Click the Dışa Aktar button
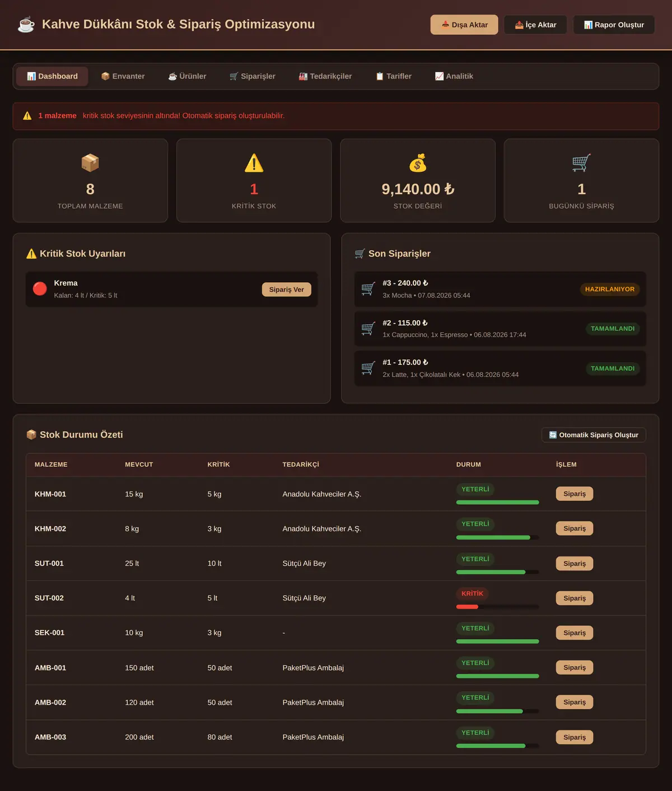Screen dimensions: 672x791 coord(464,25)
